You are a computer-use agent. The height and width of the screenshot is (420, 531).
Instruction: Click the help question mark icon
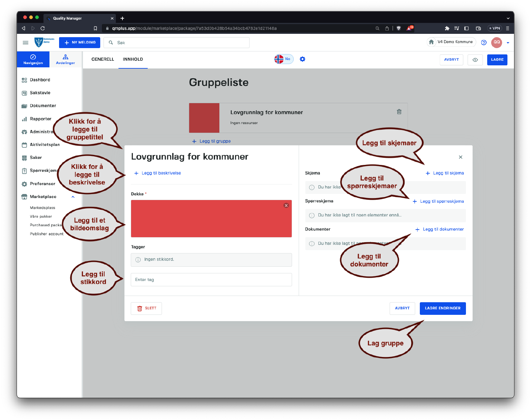coord(484,42)
